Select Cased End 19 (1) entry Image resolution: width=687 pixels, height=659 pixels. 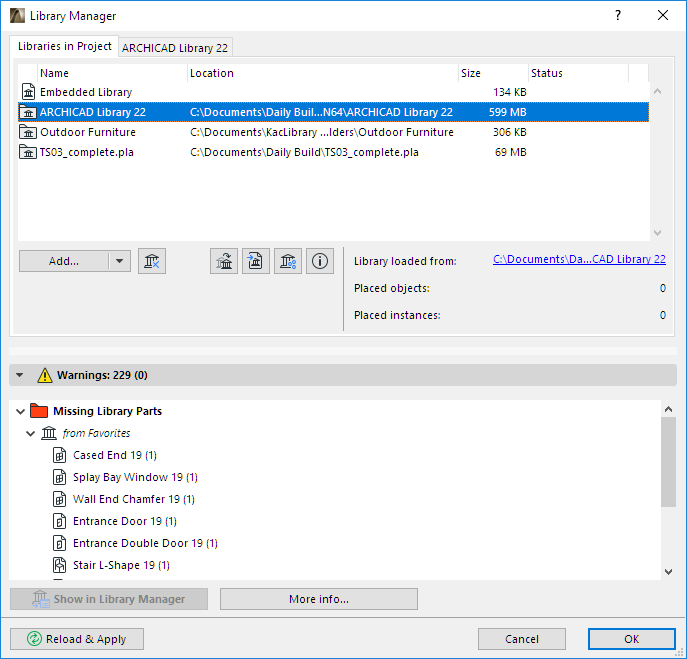tap(115, 455)
